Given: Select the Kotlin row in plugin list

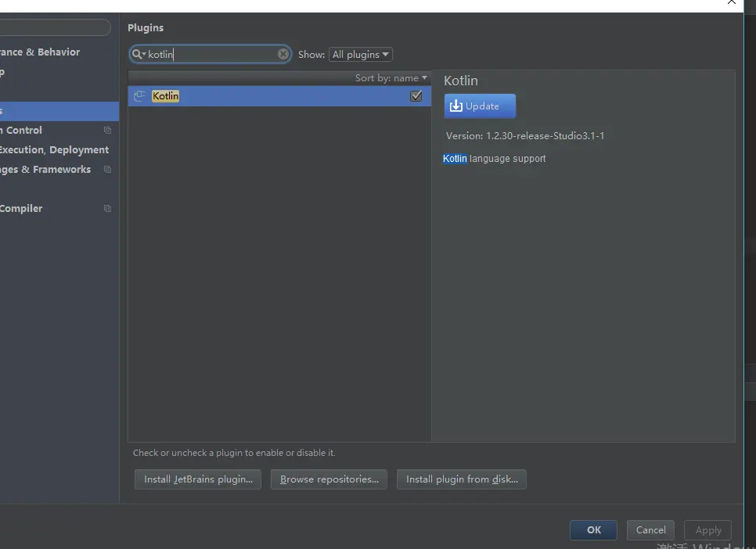Looking at the screenshot, I should click(x=279, y=96).
